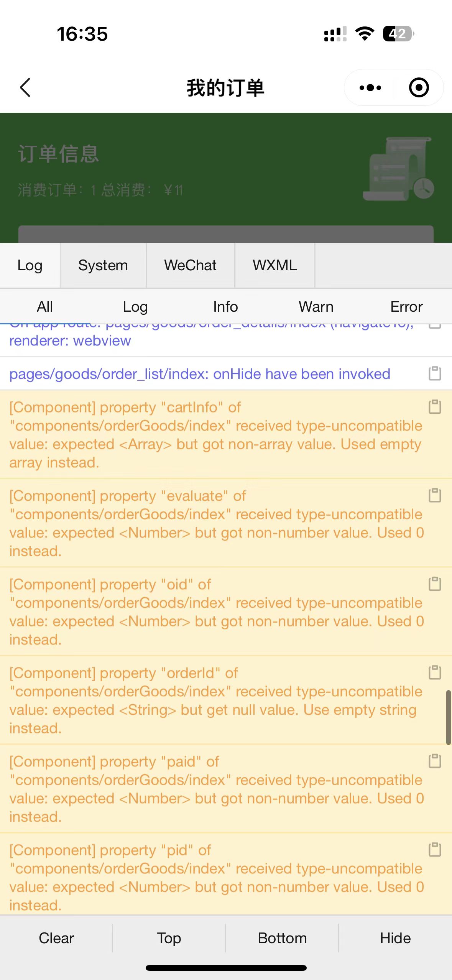Click the log panel scrollbar thumb

pyautogui.click(x=448, y=717)
